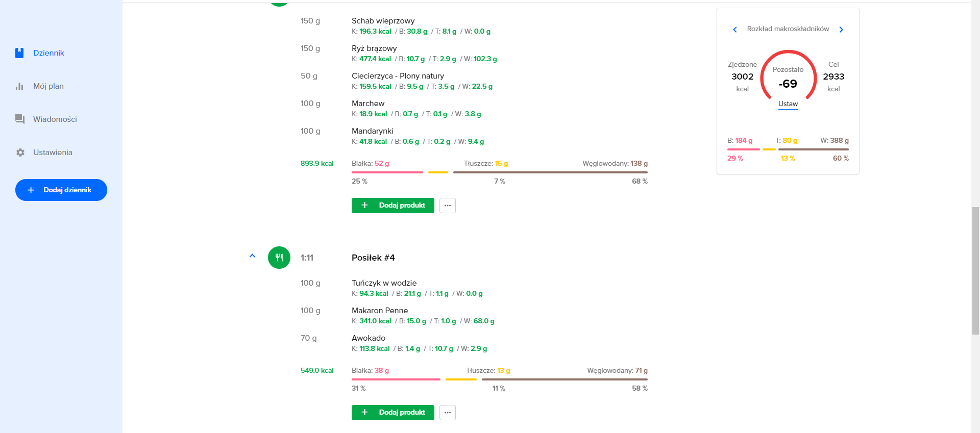Add product to Posiłek #4
This screenshot has height=433, width=980.
click(x=393, y=413)
